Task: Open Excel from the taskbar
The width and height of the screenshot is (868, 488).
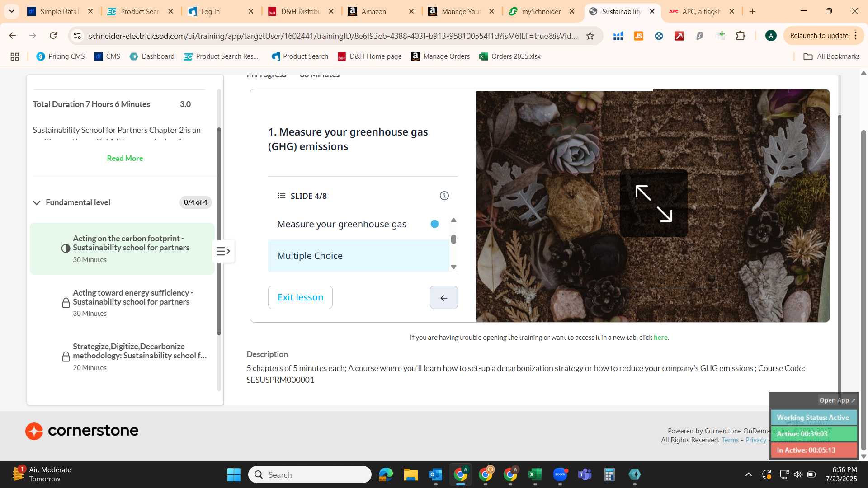Action: click(535, 474)
